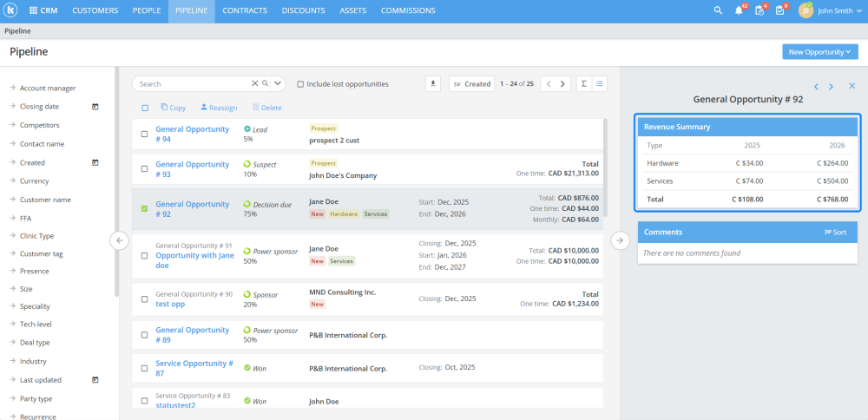Collapse the detail panel with right arrow

[x=620, y=240]
